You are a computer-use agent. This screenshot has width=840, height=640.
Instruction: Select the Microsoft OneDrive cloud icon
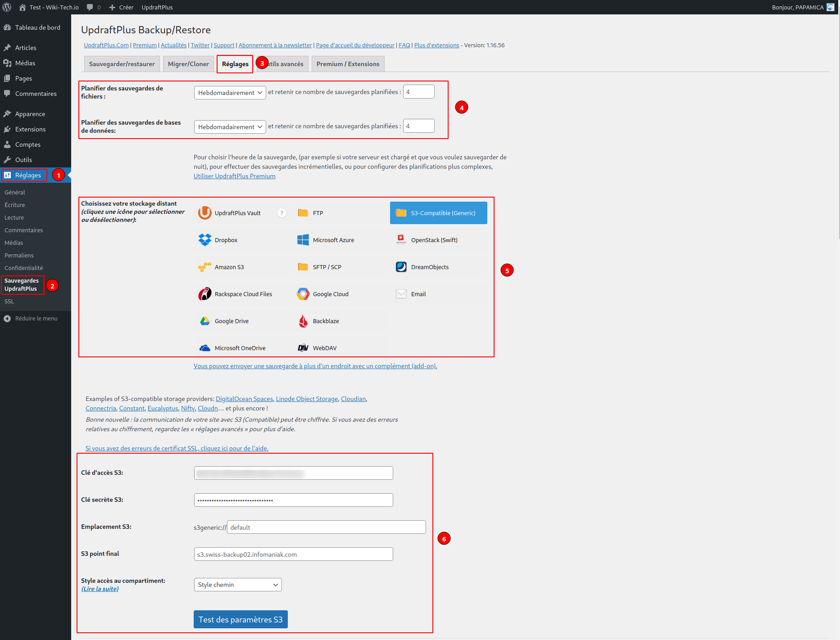point(205,348)
